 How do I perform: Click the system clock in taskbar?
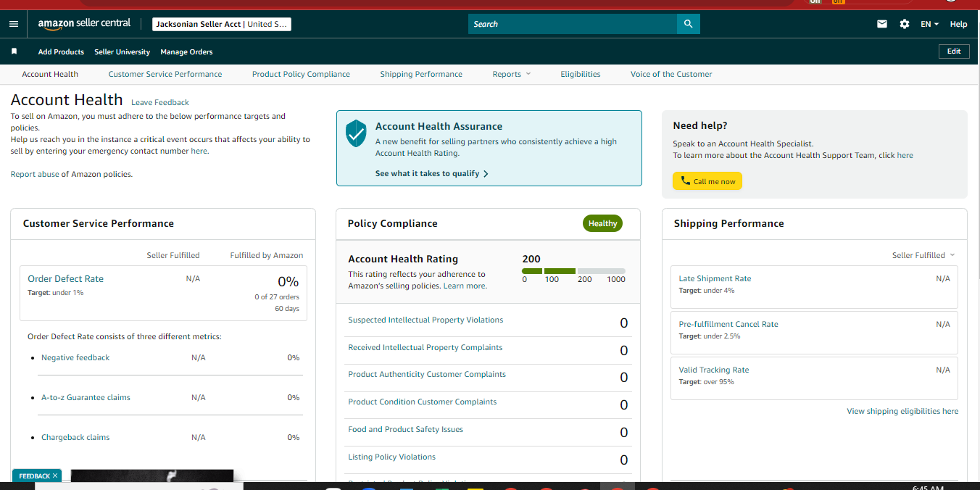[928, 488]
